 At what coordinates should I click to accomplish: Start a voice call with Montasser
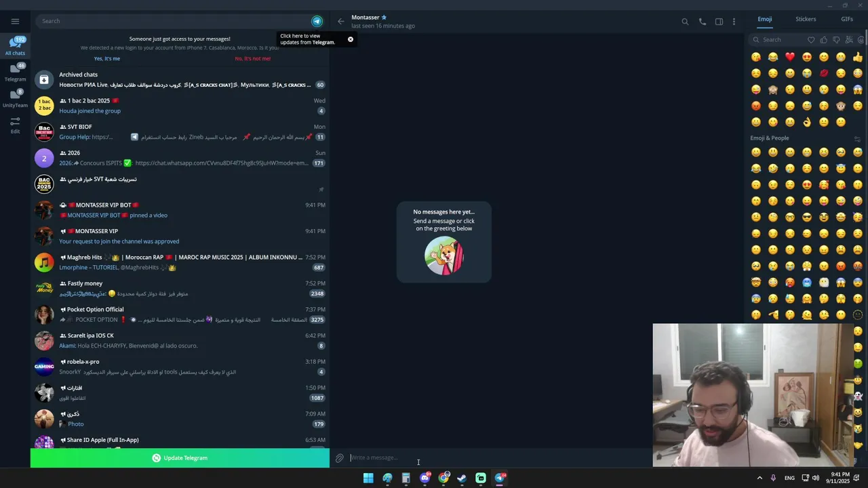pyautogui.click(x=702, y=22)
